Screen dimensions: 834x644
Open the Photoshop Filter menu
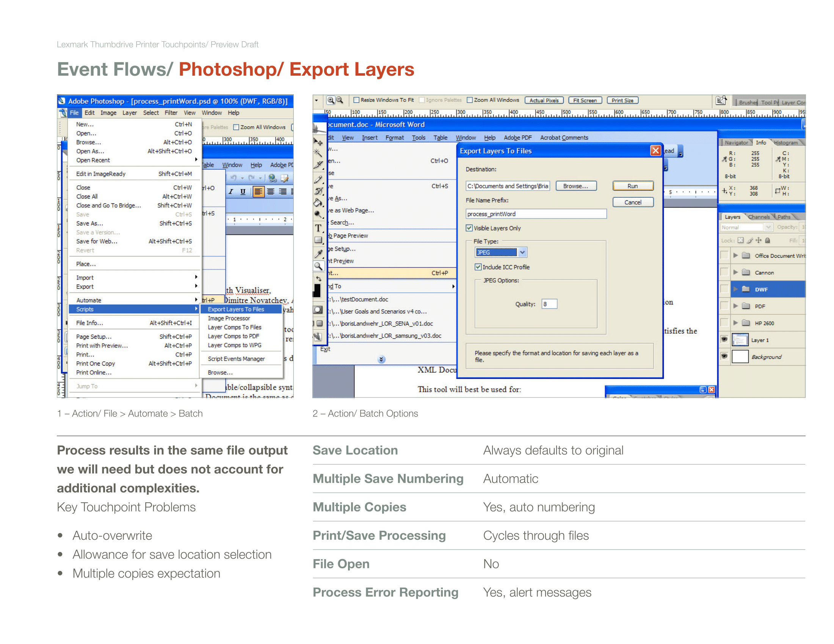tap(171, 113)
